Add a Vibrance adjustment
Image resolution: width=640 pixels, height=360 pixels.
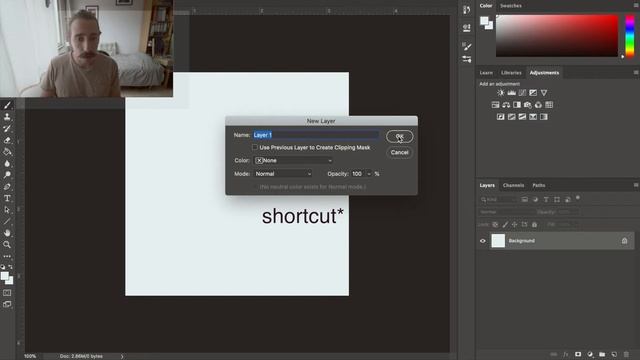544,93
